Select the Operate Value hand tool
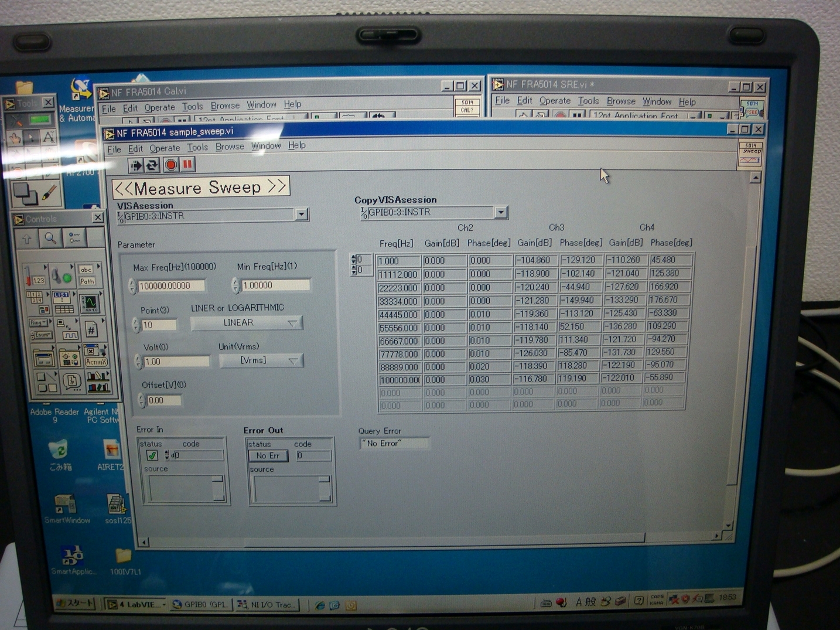Image resolution: width=840 pixels, height=630 pixels. coord(15,138)
